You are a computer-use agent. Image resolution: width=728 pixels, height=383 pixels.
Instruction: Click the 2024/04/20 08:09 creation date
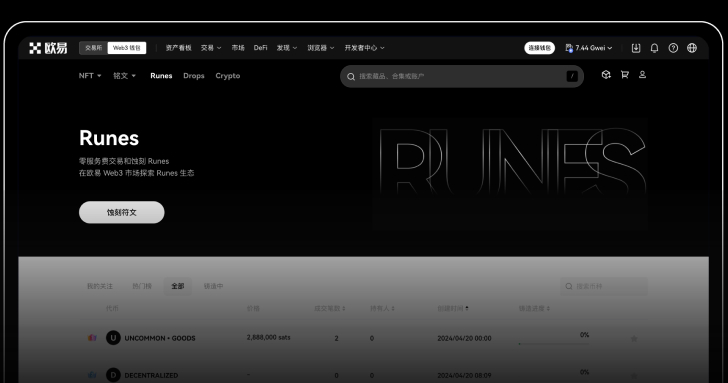464,375
